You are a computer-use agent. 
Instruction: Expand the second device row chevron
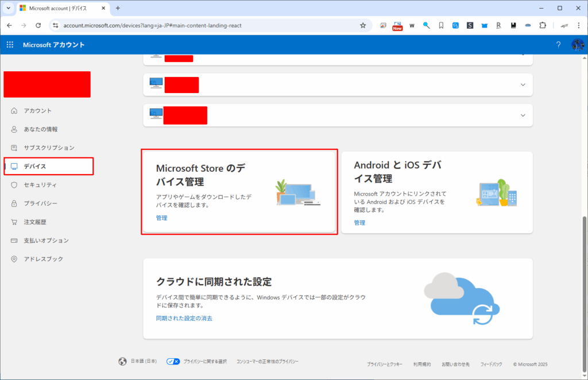(523, 85)
